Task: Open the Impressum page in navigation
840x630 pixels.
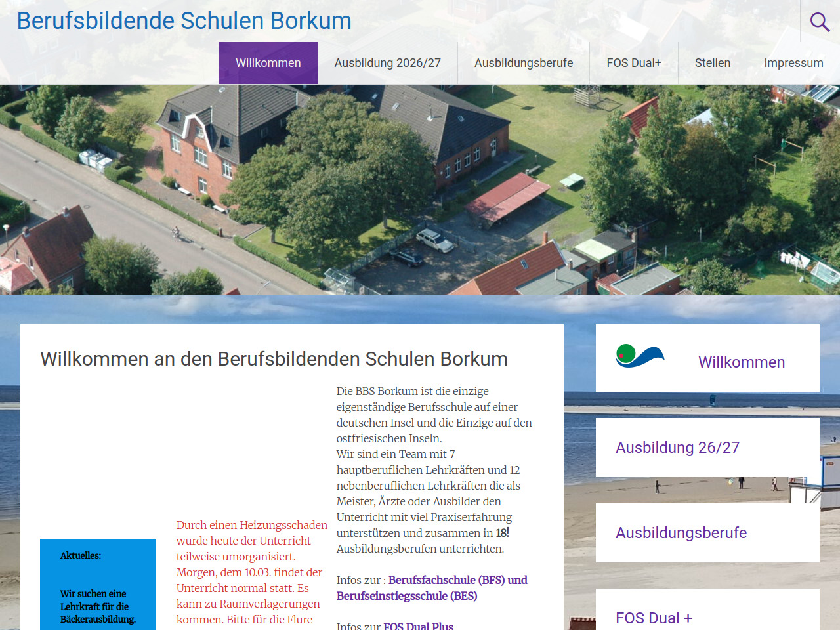Action: tap(793, 63)
